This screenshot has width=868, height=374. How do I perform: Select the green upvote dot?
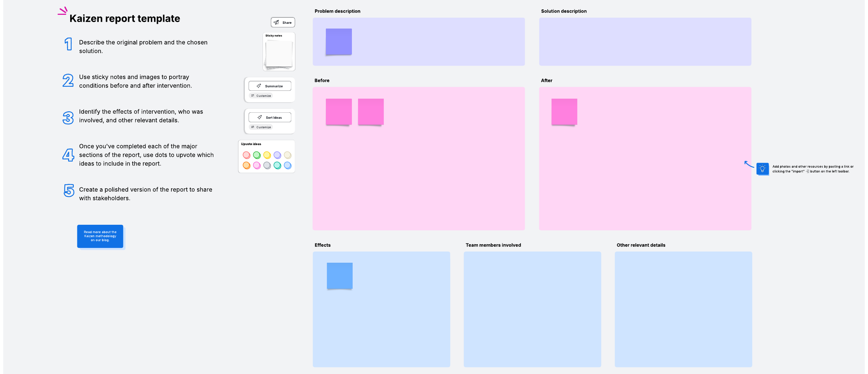point(257,155)
